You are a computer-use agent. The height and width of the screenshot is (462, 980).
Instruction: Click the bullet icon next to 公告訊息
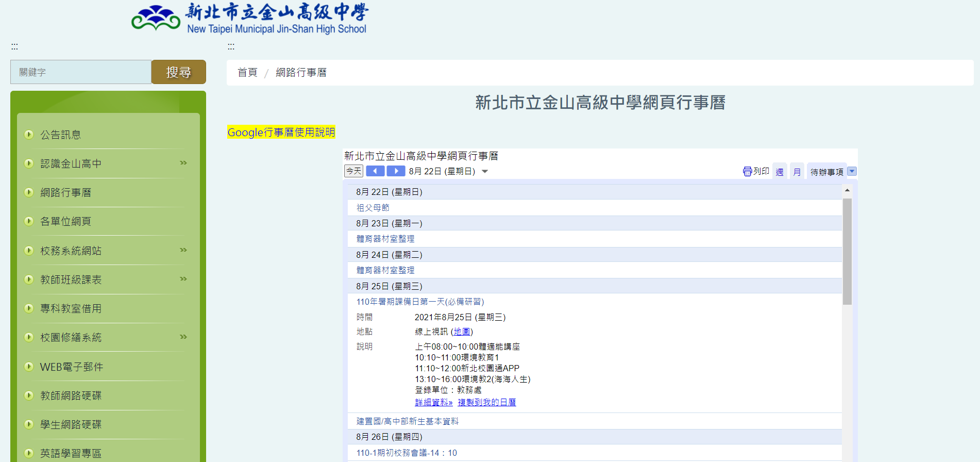29,135
